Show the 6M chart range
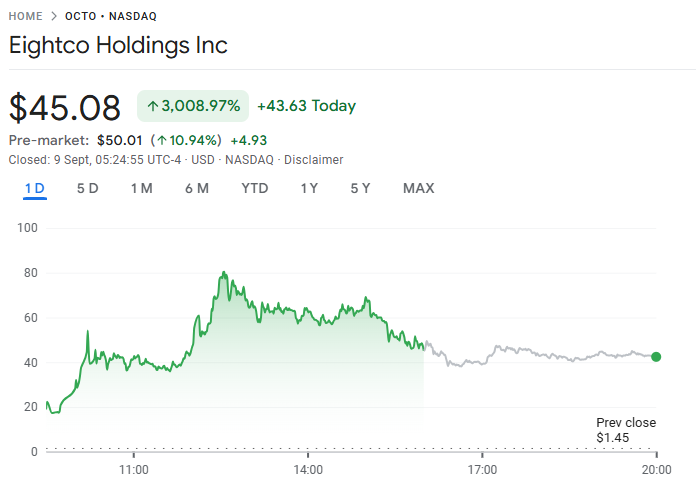The height and width of the screenshot is (491, 696). pos(197,188)
